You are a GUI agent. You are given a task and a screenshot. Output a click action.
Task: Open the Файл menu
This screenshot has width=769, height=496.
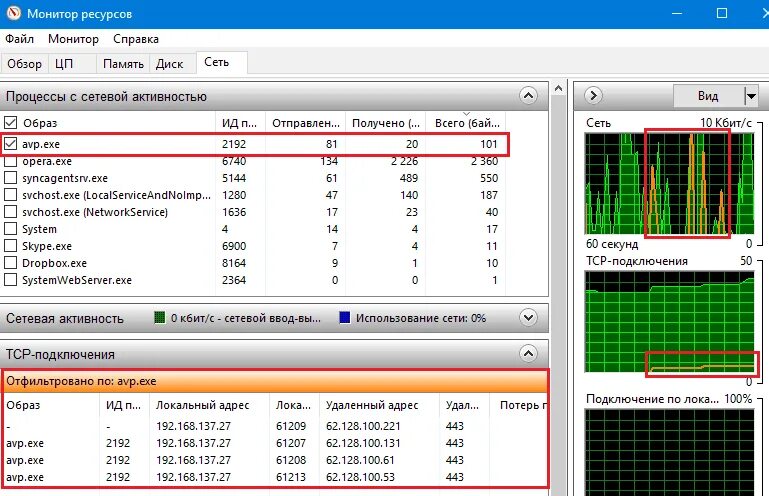tap(20, 39)
